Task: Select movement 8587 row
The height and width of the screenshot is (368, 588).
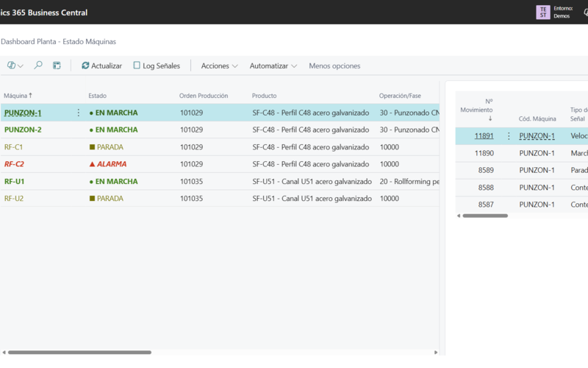Action: 522,205
